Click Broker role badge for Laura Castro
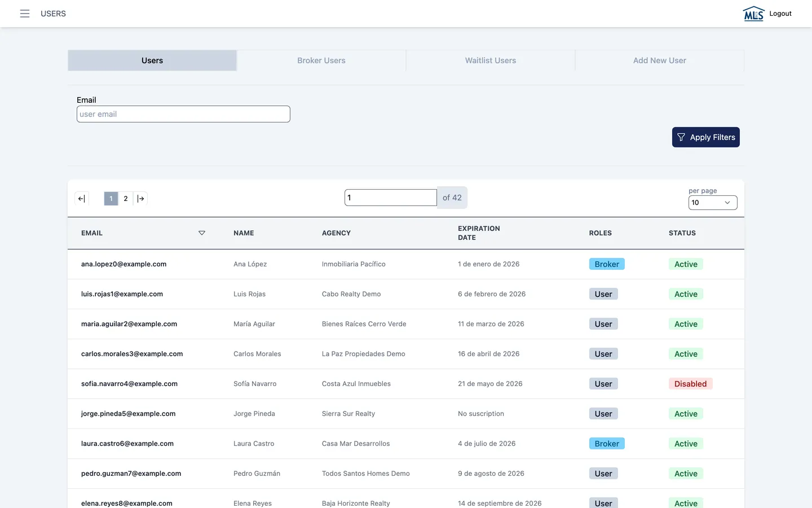812x508 pixels. coord(607,444)
